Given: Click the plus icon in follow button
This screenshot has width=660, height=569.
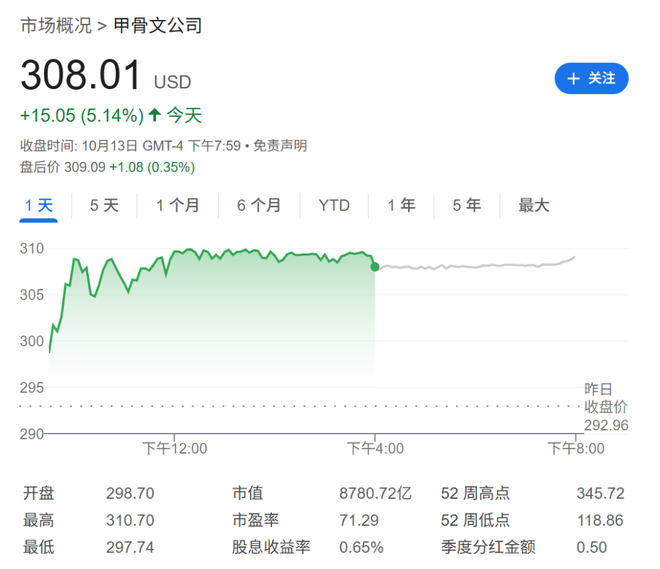Looking at the screenshot, I should [x=573, y=78].
